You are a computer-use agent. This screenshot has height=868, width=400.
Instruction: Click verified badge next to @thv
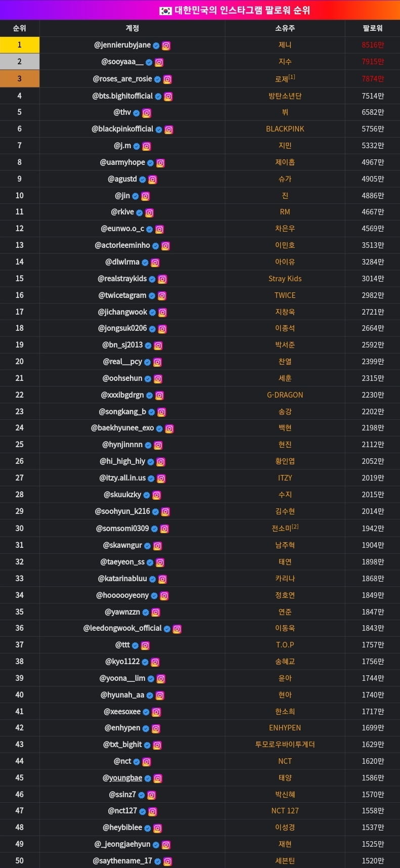pos(136,113)
